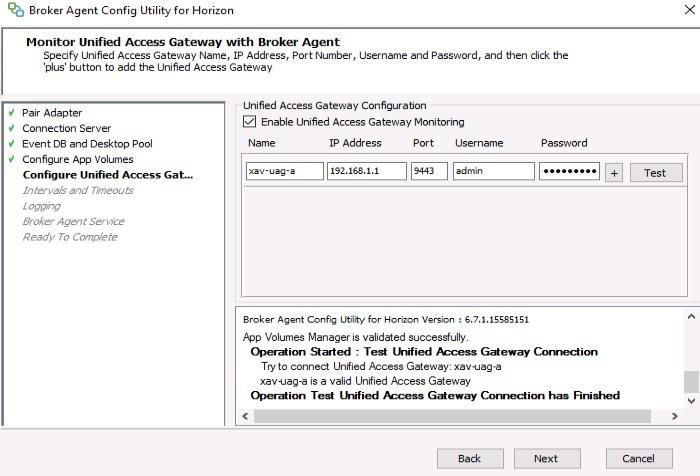Click the Name column header

tap(262, 143)
